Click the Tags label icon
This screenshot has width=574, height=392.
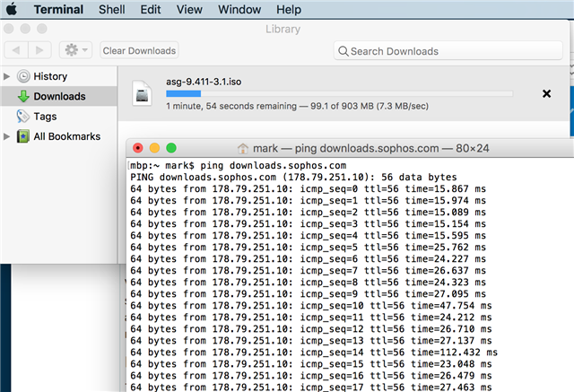[x=22, y=117]
